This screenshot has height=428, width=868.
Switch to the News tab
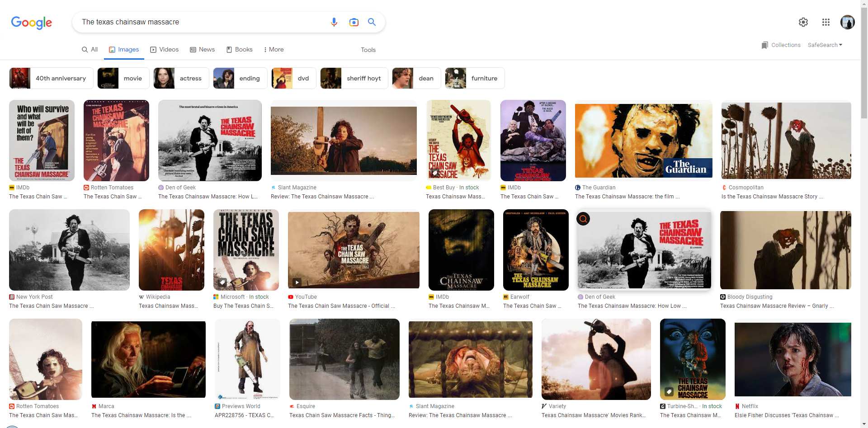point(202,50)
